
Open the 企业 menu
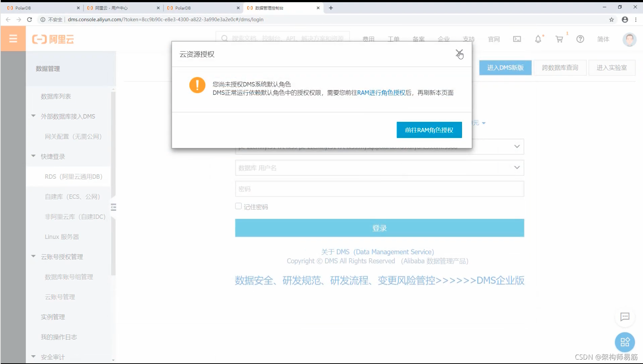click(444, 39)
